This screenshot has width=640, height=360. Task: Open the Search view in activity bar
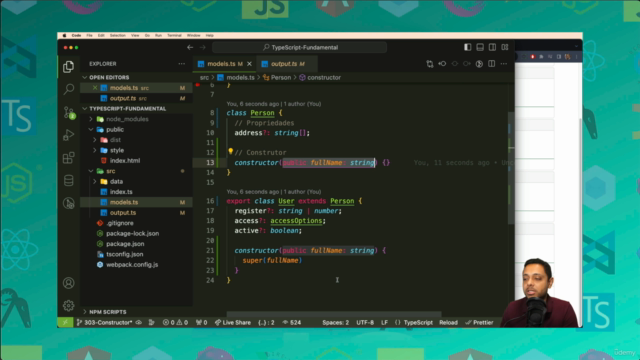[x=69, y=89]
